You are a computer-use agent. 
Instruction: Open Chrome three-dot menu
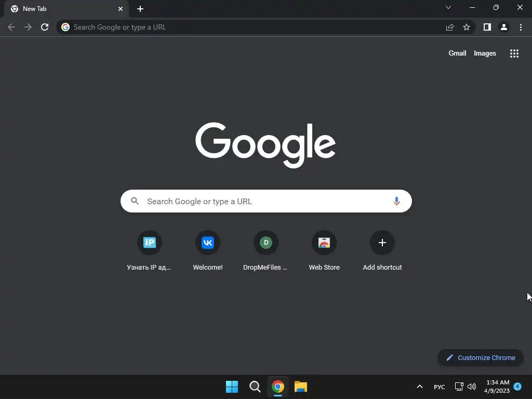pyautogui.click(x=521, y=27)
